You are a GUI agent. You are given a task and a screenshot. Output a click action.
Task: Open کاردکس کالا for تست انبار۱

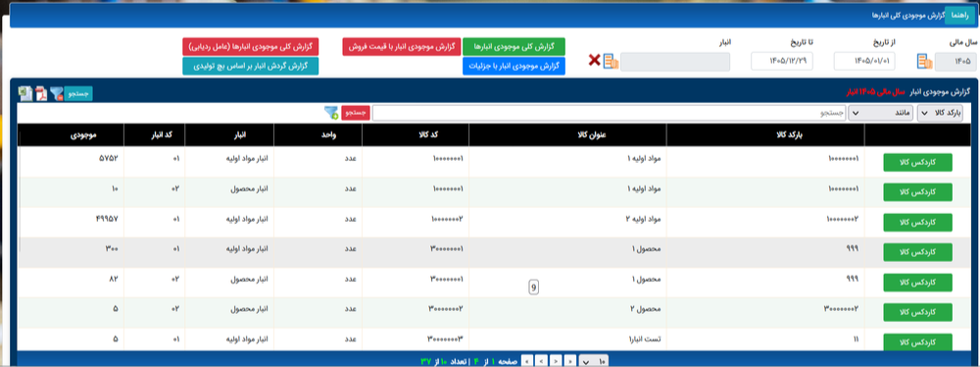point(917,341)
